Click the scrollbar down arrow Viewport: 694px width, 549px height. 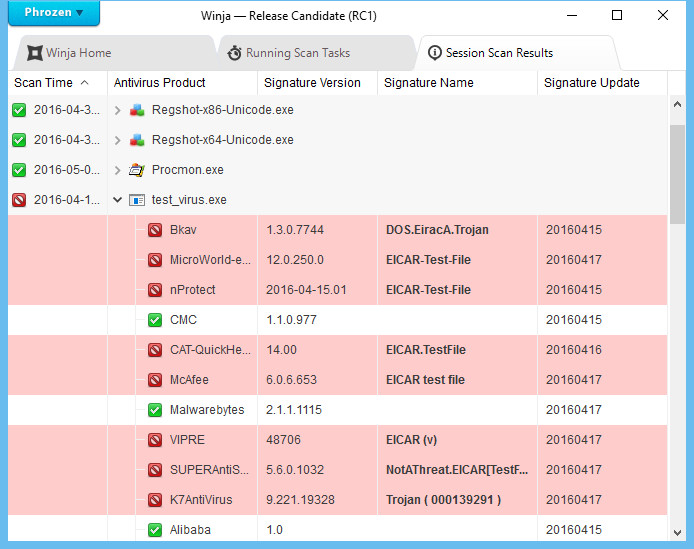tap(677, 533)
